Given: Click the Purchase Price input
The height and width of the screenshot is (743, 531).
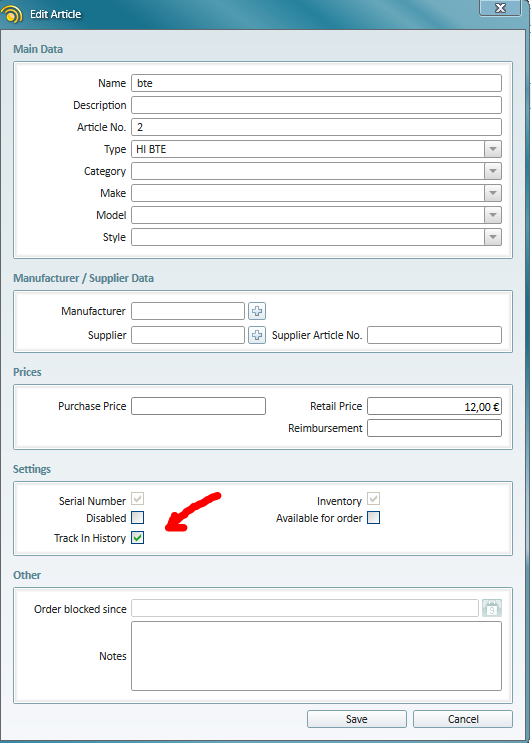Looking at the screenshot, I should pos(198,406).
